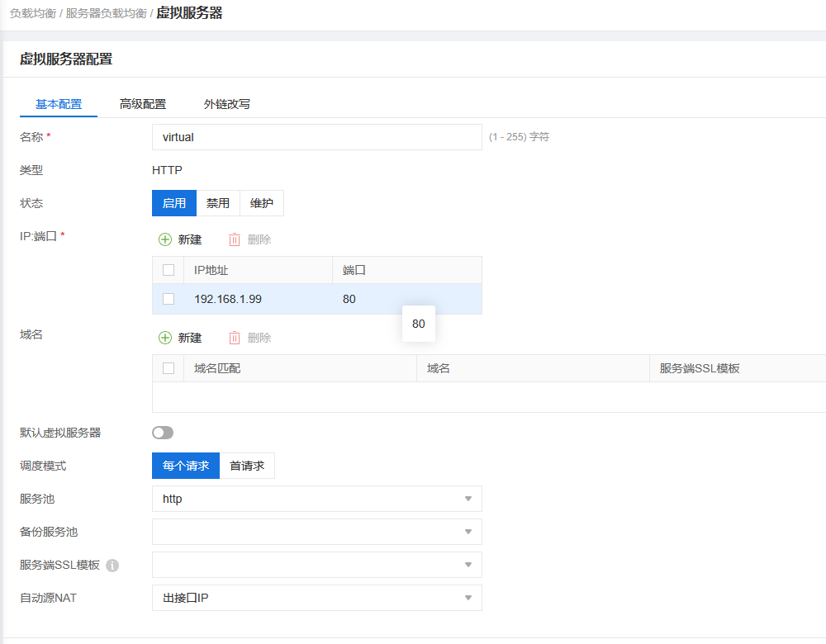
Task: Click the green plus icon under 域名
Action: (165, 338)
